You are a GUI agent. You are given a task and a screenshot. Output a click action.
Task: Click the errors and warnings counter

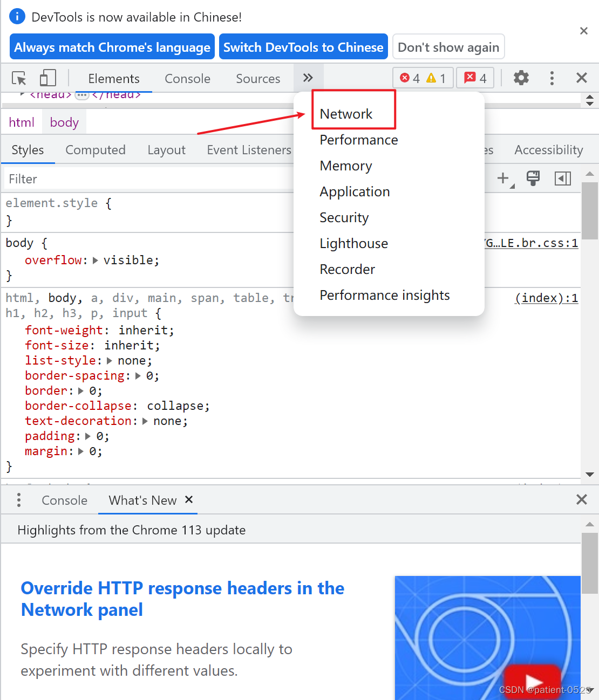[423, 78]
